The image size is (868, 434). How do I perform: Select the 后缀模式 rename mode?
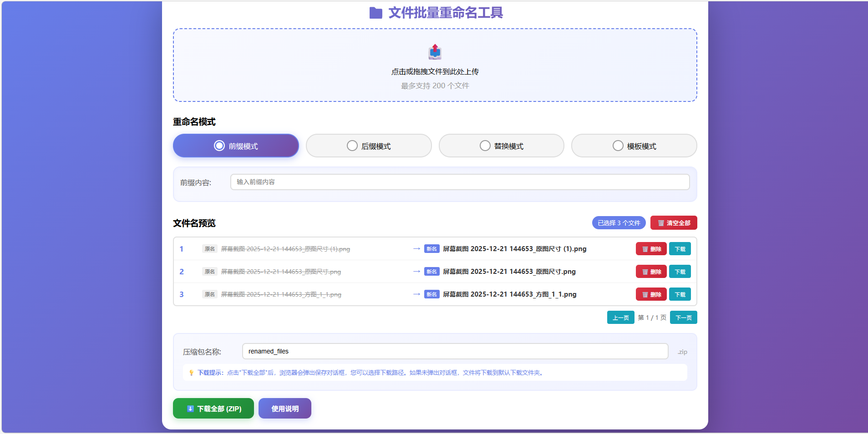368,146
